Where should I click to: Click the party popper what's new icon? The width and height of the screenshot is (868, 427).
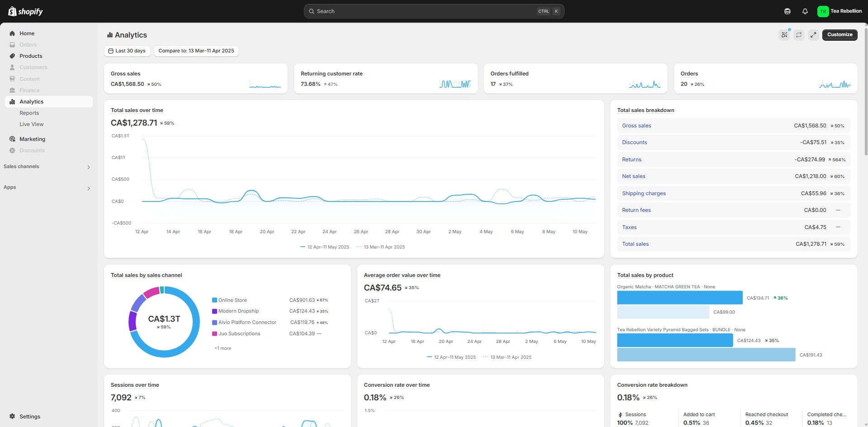[784, 35]
